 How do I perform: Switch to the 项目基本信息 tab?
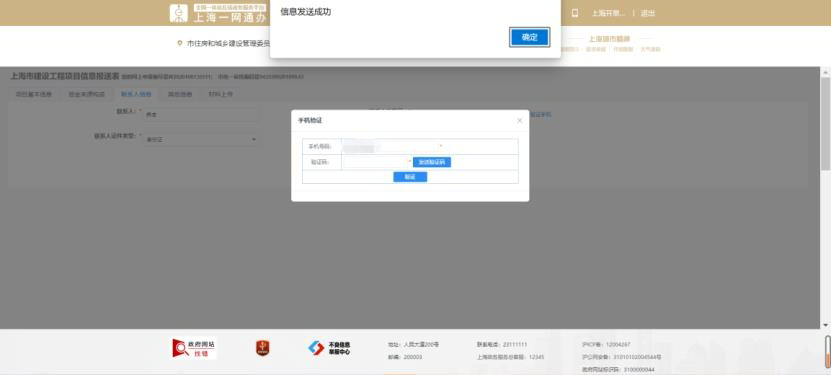tap(34, 95)
